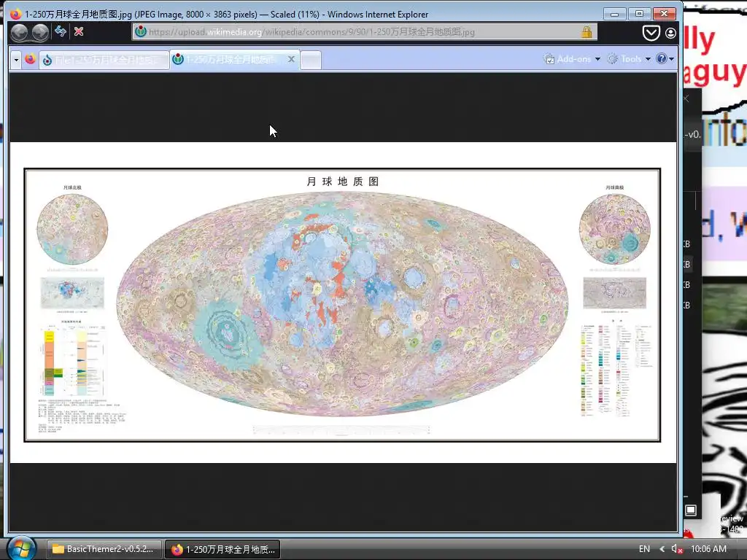
Task: Go back using the browser Back arrow
Action: (x=20, y=32)
